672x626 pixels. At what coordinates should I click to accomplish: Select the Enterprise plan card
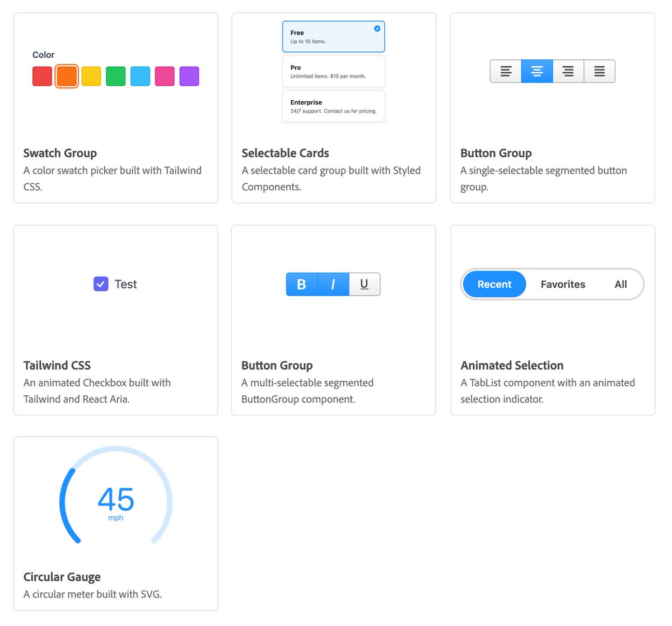point(334,106)
